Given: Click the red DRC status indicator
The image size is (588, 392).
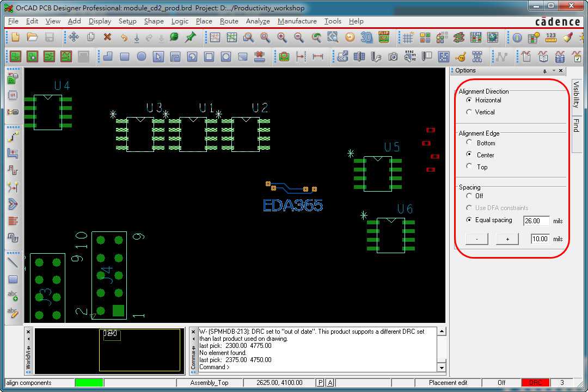Looking at the screenshot, I should 535,383.
